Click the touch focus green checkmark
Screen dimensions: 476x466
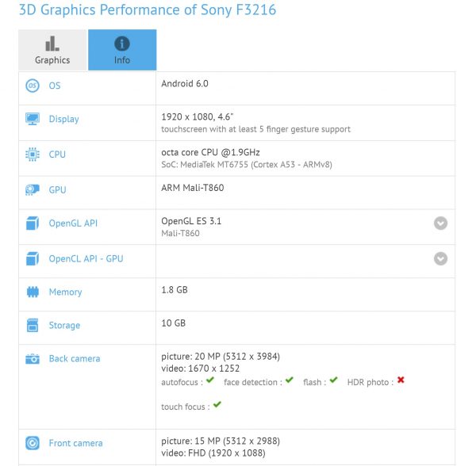tap(217, 405)
